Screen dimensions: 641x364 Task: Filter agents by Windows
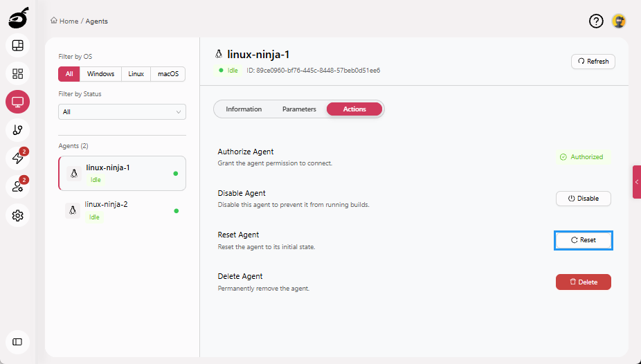100,74
